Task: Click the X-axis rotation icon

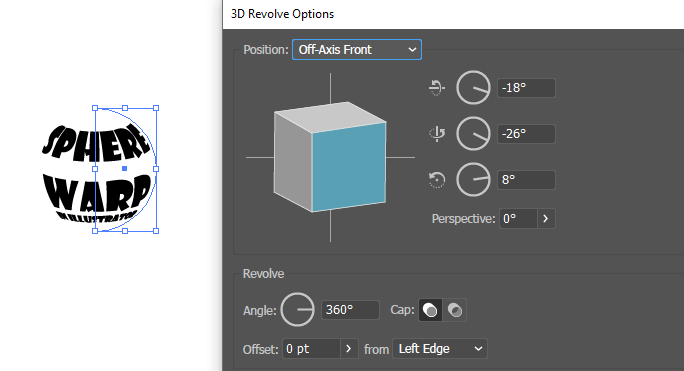Action: point(437,87)
